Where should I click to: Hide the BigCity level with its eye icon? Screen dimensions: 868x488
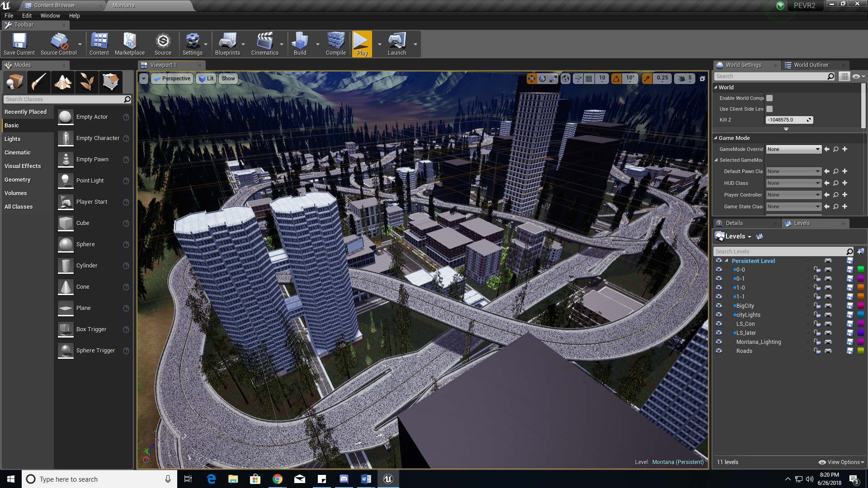(719, 306)
